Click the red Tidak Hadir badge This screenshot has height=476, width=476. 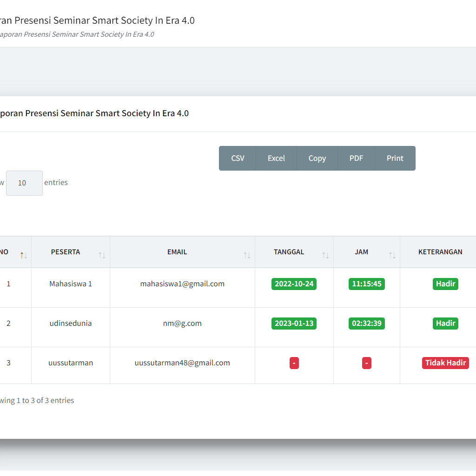pyautogui.click(x=445, y=363)
